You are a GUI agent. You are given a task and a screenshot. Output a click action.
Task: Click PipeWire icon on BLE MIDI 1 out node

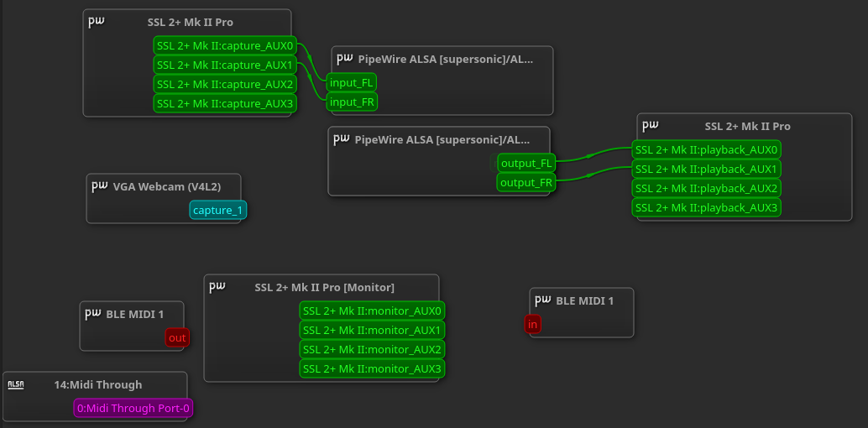93,313
